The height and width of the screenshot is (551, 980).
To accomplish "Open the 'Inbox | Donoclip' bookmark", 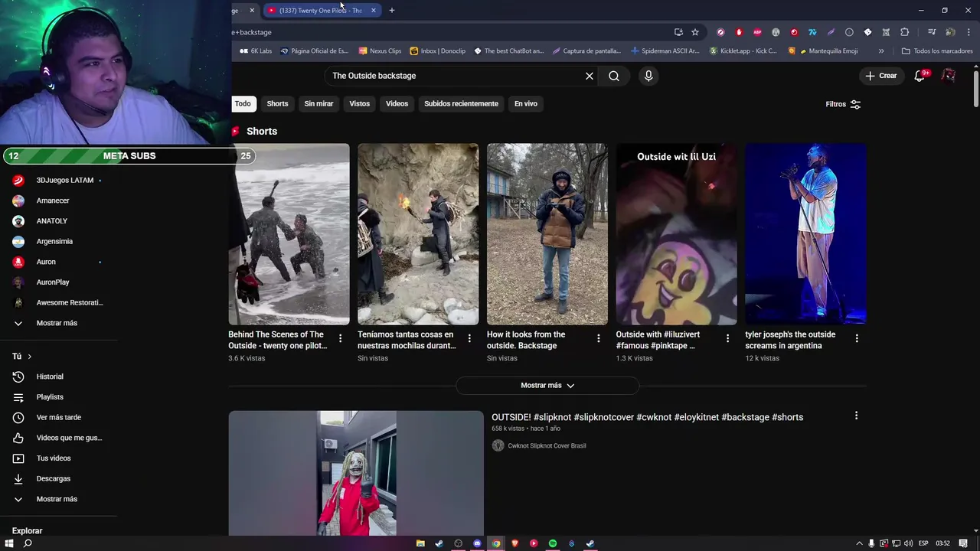I will click(x=438, y=51).
